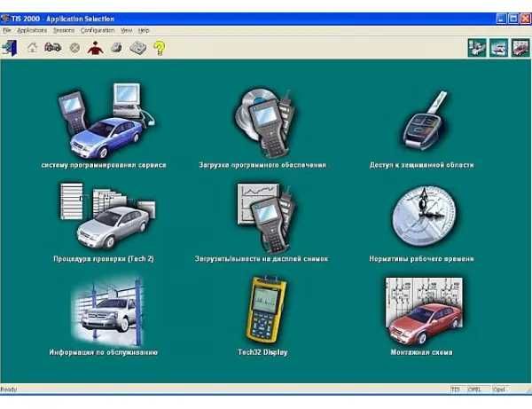Open the View menu
The image size is (532, 409).
click(126, 30)
